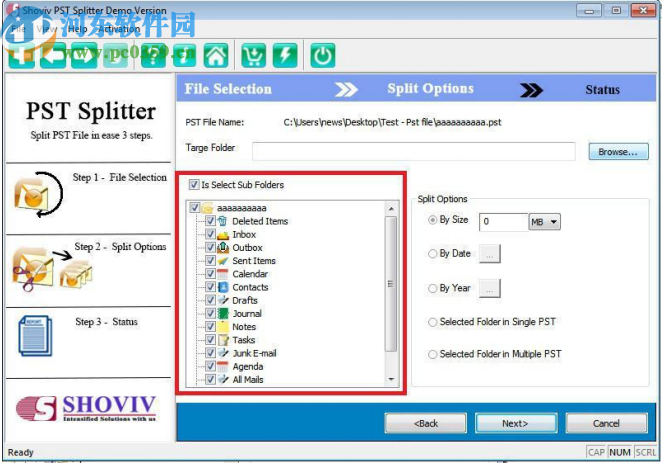Image resolution: width=664 pixels, height=464 pixels.
Task: Toggle the Is Select Sub Folders checkbox
Action: (194, 185)
